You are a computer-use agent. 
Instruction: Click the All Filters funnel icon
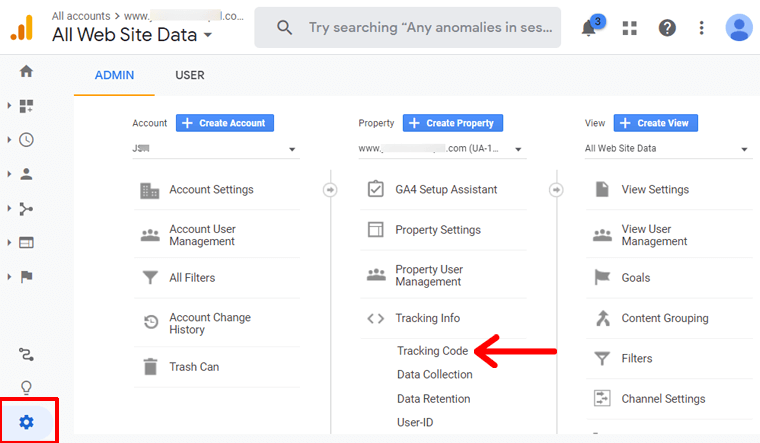pyautogui.click(x=150, y=277)
